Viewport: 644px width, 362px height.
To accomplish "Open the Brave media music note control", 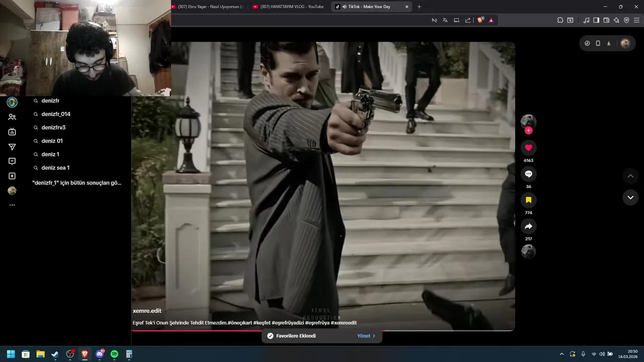I will [x=586, y=20].
